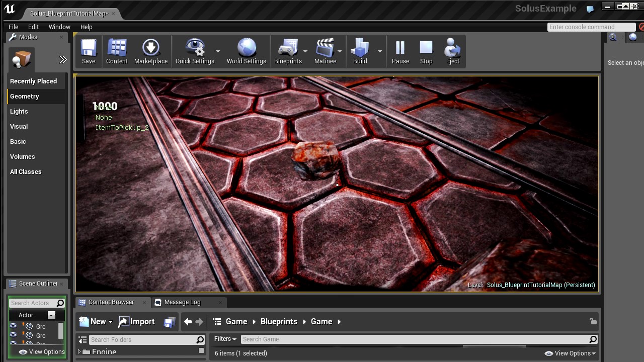The height and width of the screenshot is (362, 644).
Task: Expand the Modes panel double chevron
Action: pyautogui.click(x=62, y=60)
